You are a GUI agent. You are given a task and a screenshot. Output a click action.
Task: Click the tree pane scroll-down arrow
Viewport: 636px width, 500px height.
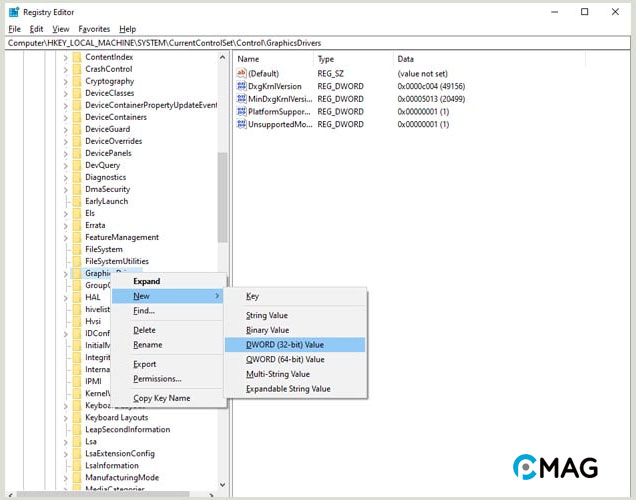click(x=222, y=485)
